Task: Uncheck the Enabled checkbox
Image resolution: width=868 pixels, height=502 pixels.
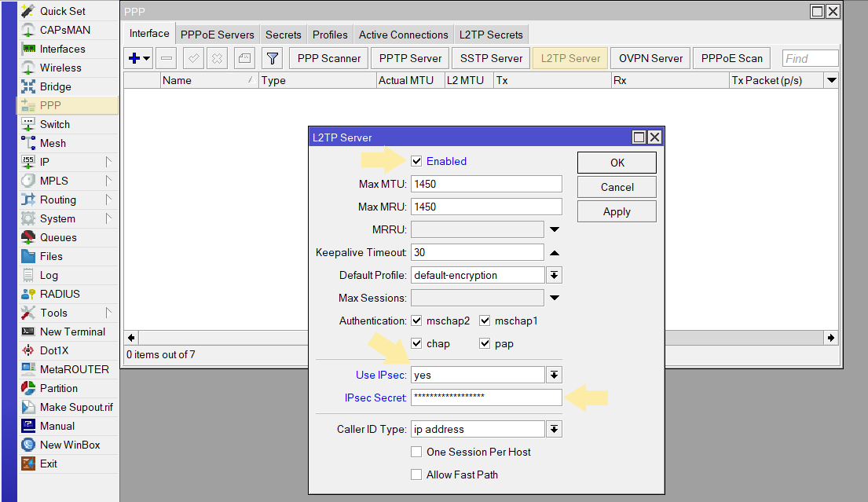Action: 416,161
